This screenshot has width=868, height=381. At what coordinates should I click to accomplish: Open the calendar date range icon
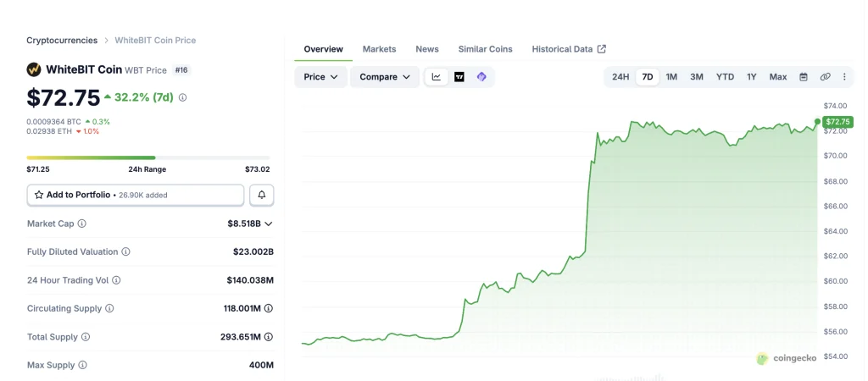(x=804, y=77)
